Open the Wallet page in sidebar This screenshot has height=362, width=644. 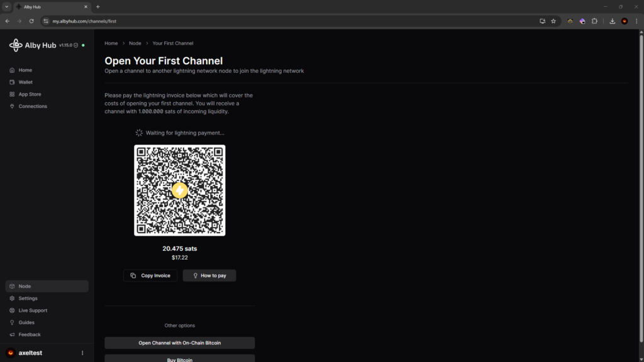click(25, 82)
